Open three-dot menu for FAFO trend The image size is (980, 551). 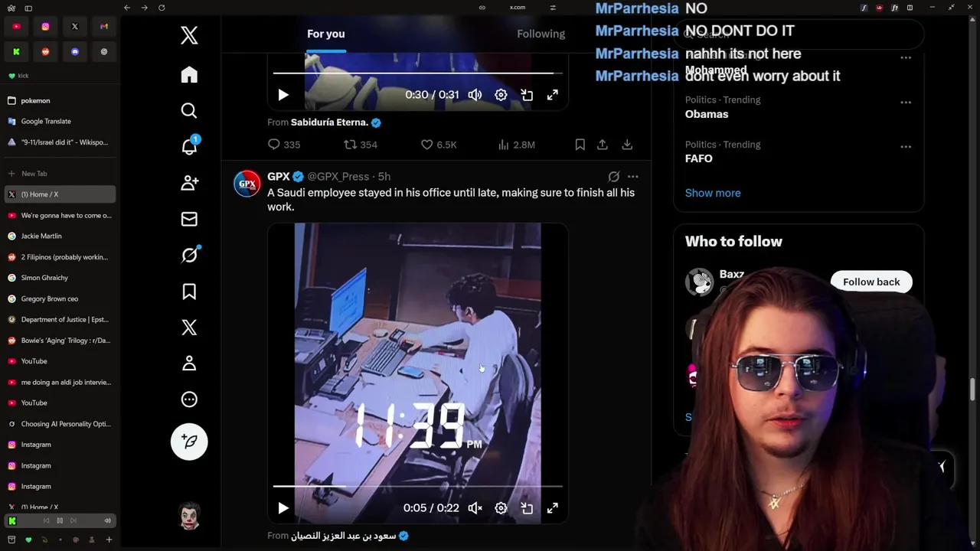tap(906, 146)
